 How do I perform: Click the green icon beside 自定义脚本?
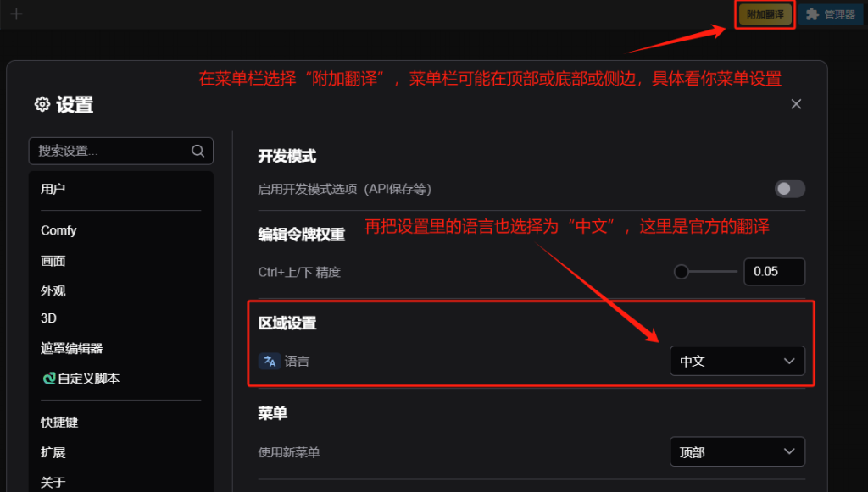pyautogui.click(x=48, y=379)
